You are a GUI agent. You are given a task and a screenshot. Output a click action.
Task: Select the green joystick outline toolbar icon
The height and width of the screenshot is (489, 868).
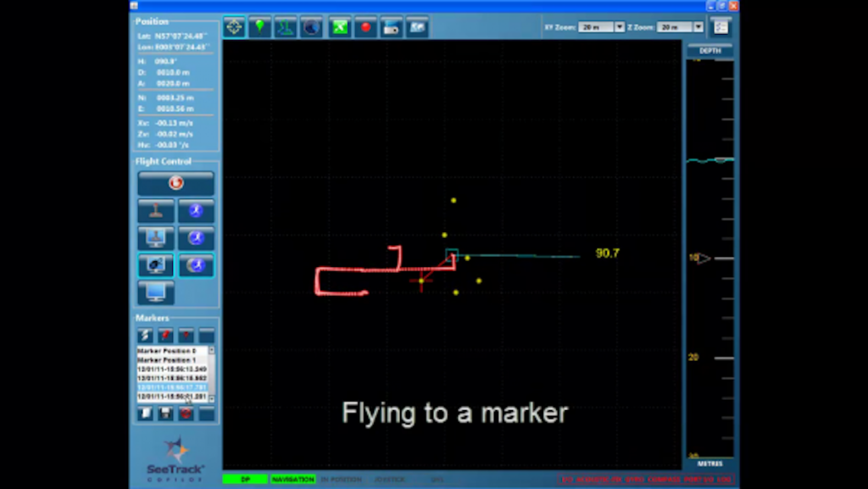coord(286,27)
